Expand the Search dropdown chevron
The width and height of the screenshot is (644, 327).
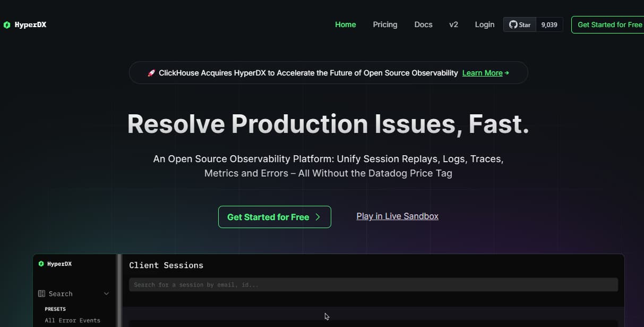click(106, 293)
